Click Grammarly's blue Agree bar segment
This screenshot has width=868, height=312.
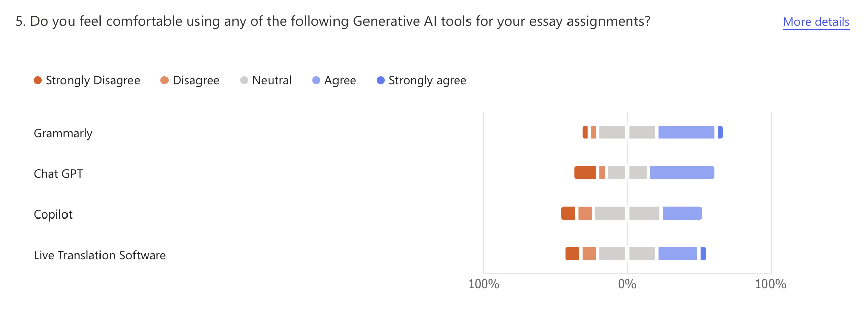tap(686, 132)
